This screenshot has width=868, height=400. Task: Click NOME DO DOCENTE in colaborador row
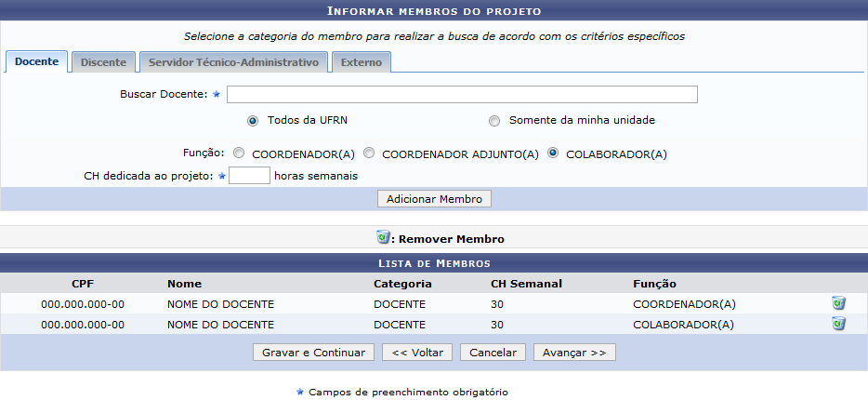pyautogui.click(x=220, y=325)
